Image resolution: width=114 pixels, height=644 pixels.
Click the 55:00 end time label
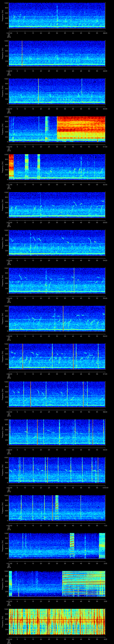tap(105, 298)
